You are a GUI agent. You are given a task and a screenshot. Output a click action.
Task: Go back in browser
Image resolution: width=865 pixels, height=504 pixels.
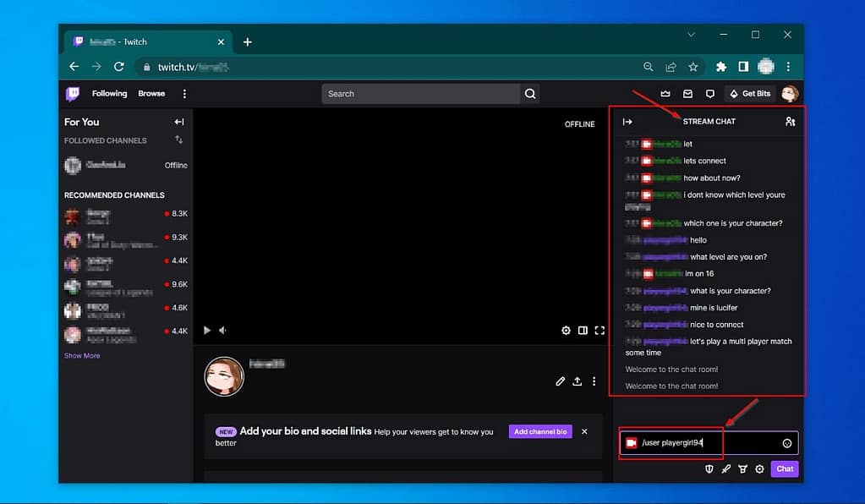pos(74,67)
